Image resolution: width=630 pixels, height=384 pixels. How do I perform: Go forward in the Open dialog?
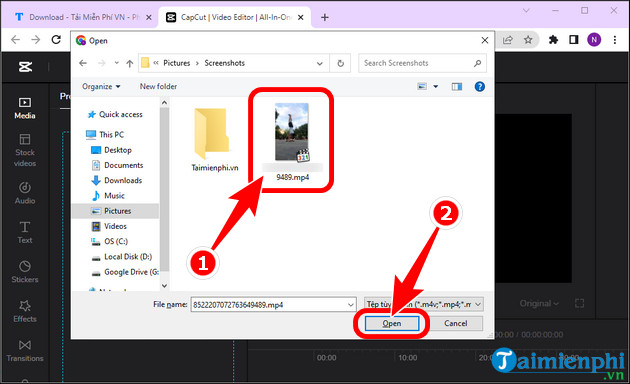[102, 63]
